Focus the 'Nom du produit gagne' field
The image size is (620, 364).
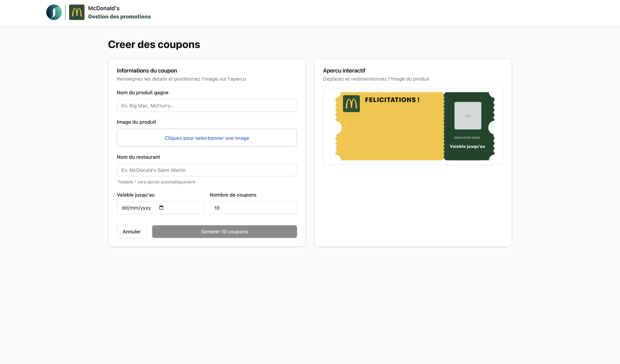coord(207,106)
